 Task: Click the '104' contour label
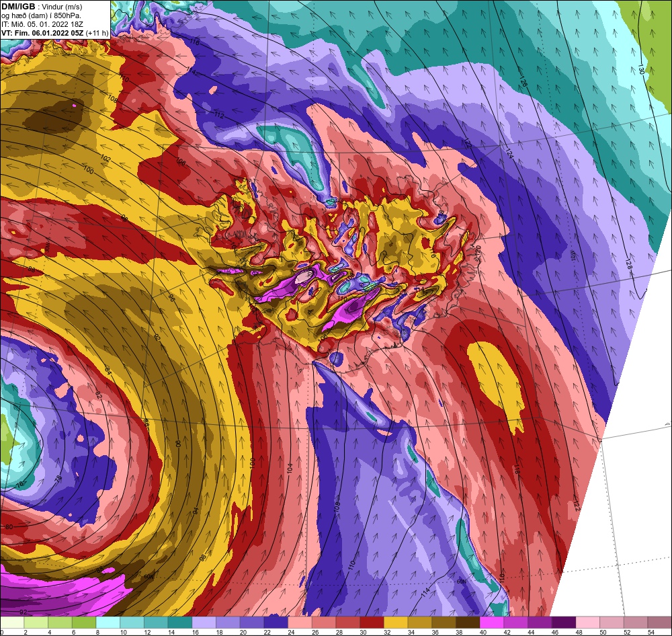coord(290,468)
